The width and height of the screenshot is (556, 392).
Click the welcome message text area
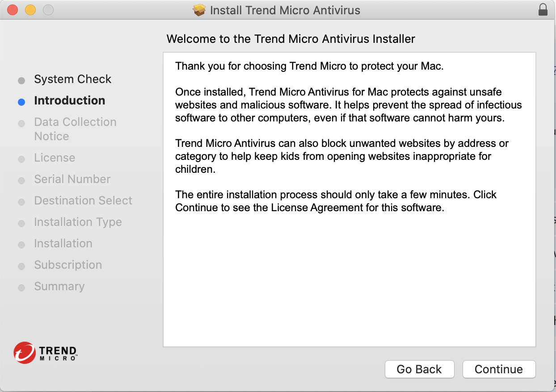click(350, 200)
